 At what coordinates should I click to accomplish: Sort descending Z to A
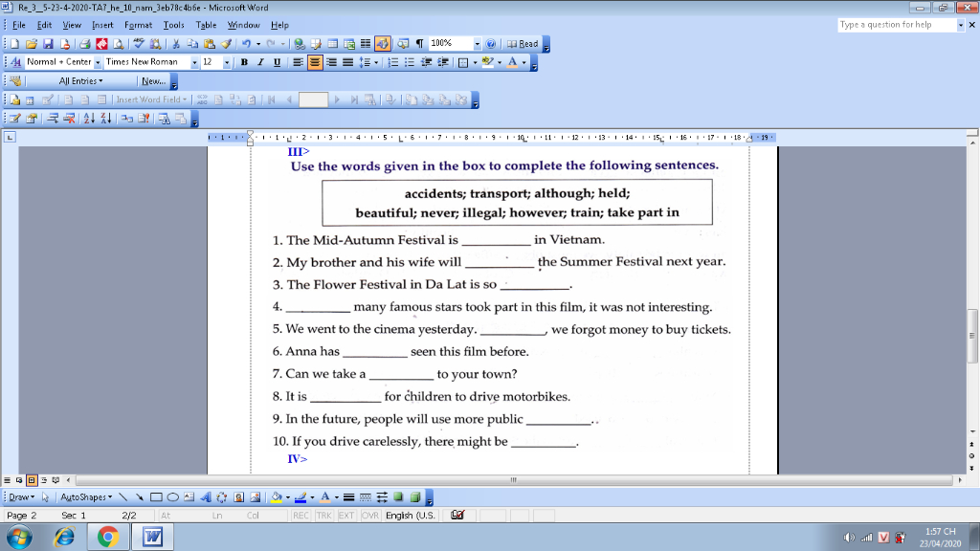tap(106, 118)
